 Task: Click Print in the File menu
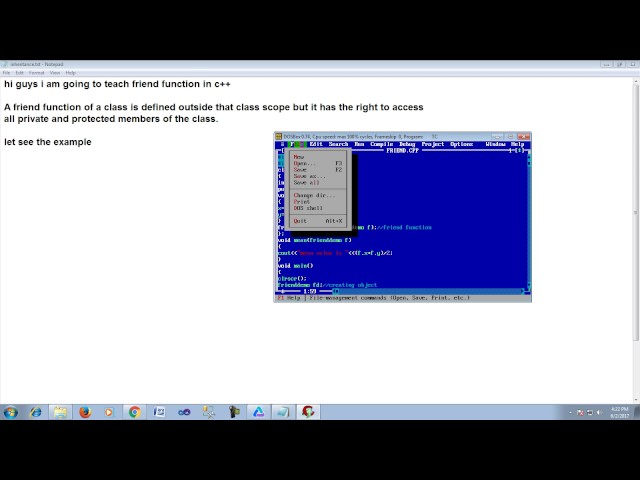click(x=318, y=202)
